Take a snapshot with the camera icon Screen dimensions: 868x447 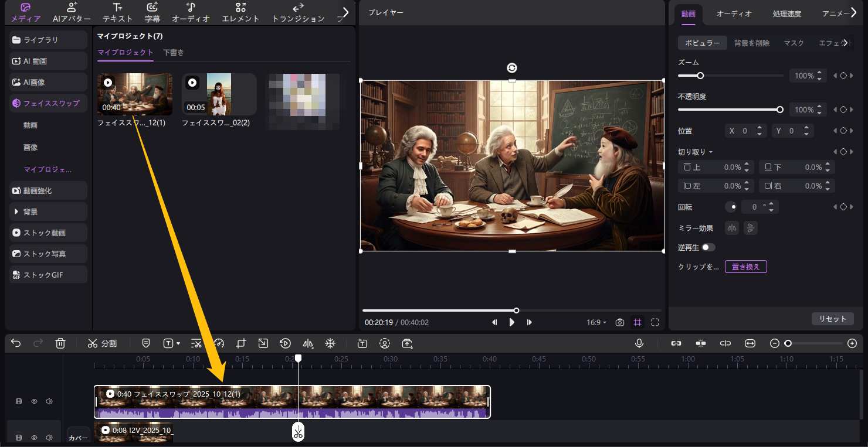[x=620, y=322]
